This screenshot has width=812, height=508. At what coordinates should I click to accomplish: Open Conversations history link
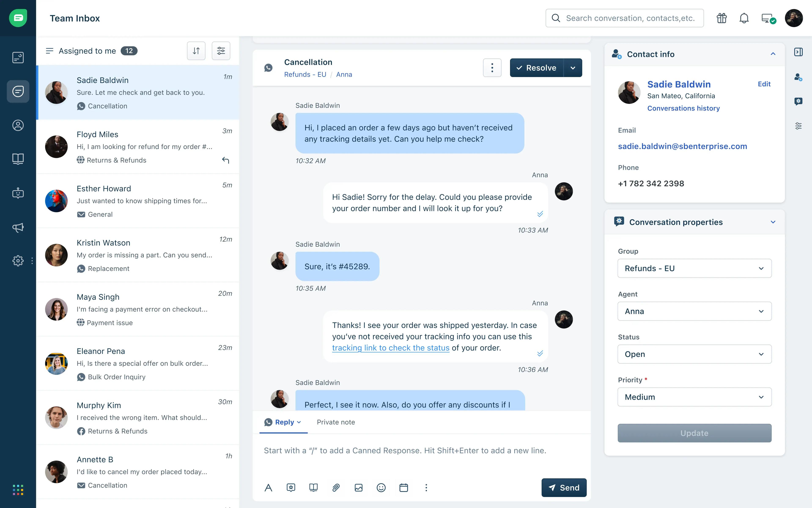pyautogui.click(x=683, y=108)
